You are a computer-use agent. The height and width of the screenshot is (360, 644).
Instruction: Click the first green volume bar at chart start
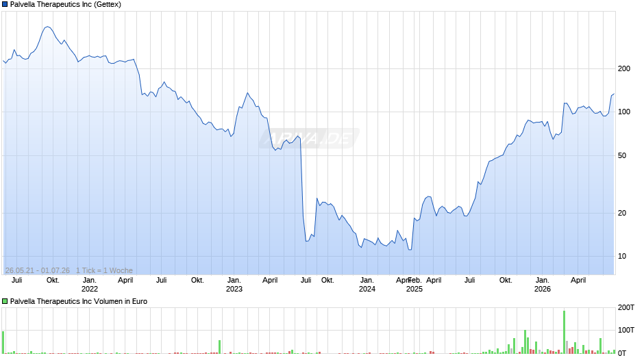tap(3, 342)
